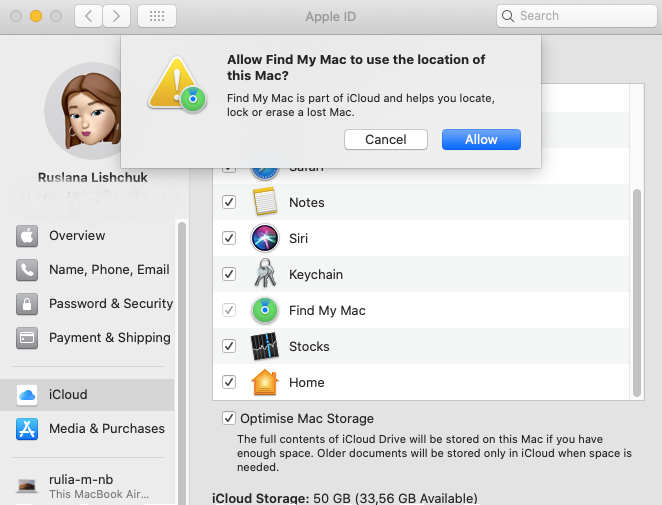Click the Home label in the apps list
Viewport: 662px width, 505px height.
pyautogui.click(x=307, y=383)
